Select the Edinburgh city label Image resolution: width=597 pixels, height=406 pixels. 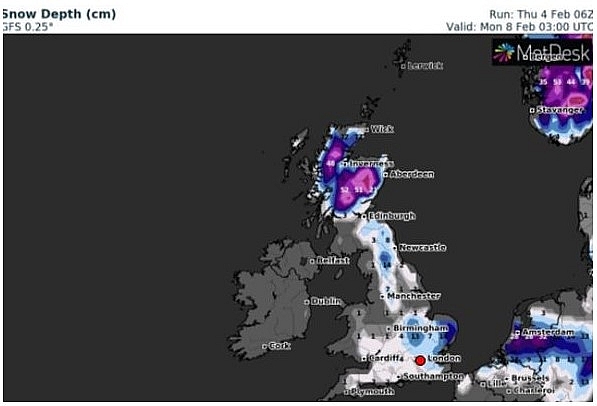(392, 216)
